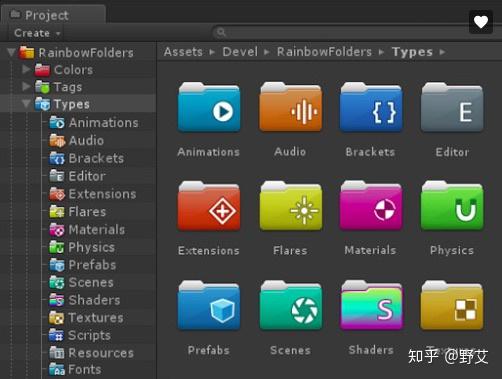
Task: Click the Audio folder icon in the tree
Action: point(57,141)
